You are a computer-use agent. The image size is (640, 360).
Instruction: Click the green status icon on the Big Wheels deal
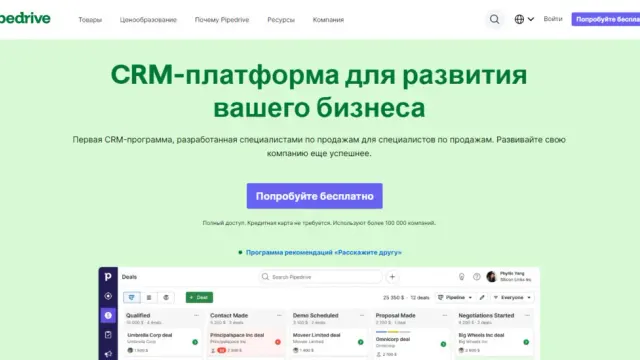tap(526, 342)
